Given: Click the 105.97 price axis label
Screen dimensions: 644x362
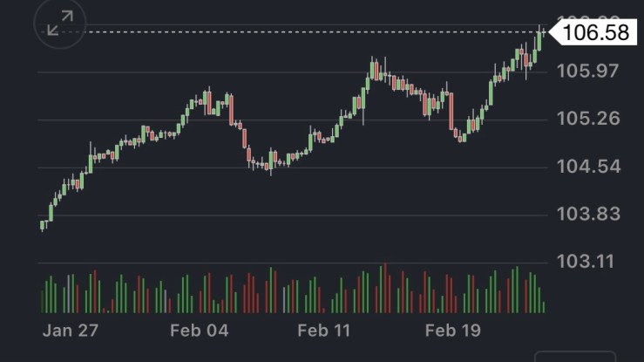Looking at the screenshot, I should [589, 71].
